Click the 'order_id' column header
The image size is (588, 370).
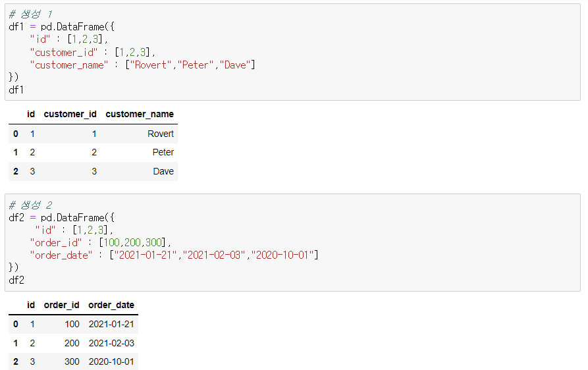point(61,305)
